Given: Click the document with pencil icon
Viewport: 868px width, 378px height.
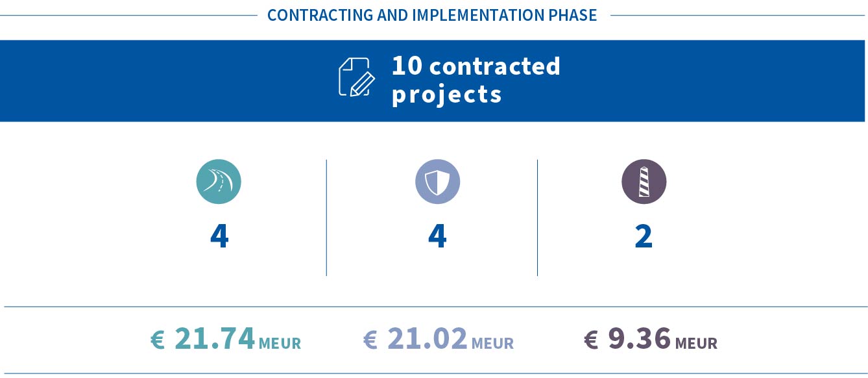Looking at the screenshot, I should point(357,77).
